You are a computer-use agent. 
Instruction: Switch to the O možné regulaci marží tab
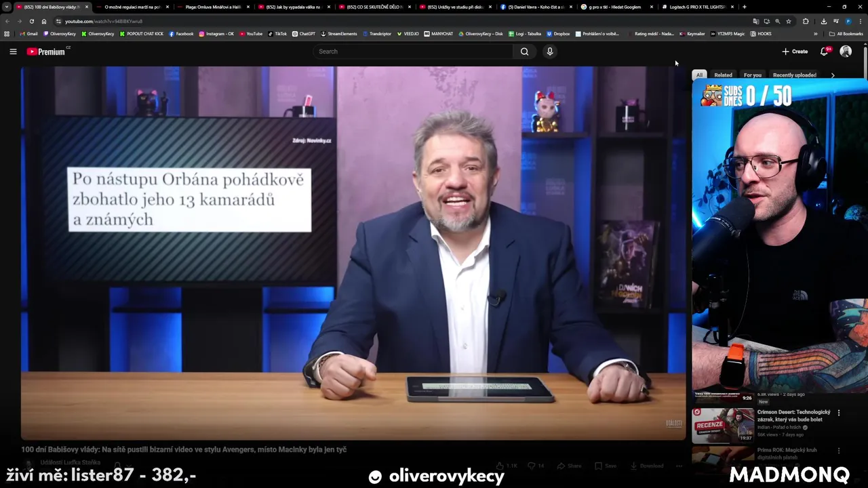(132, 7)
